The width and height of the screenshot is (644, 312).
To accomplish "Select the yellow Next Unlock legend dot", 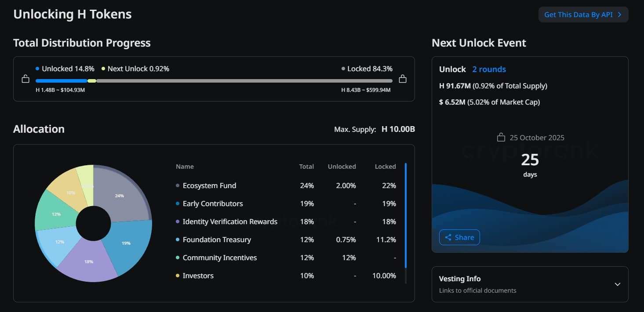I will pyautogui.click(x=103, y=69).
